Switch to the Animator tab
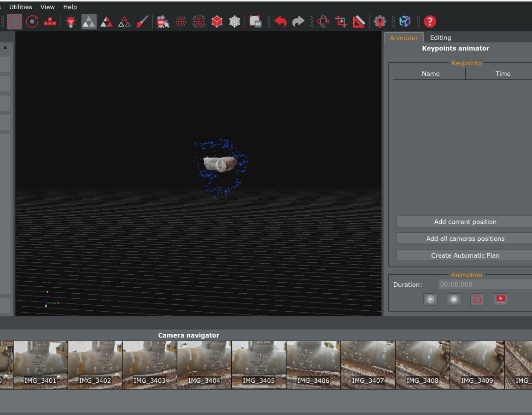This screenshot has height=415, width=532. [x=404, y=38]
